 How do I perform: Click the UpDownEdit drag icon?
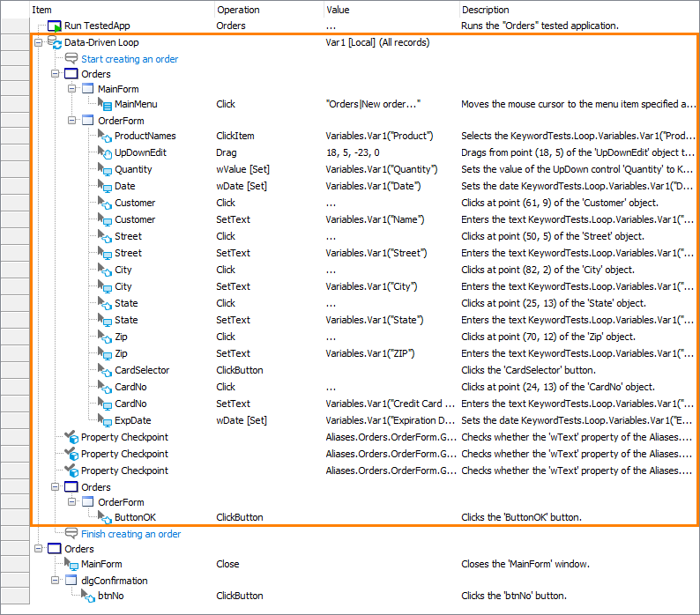click(x=105, y=152)
